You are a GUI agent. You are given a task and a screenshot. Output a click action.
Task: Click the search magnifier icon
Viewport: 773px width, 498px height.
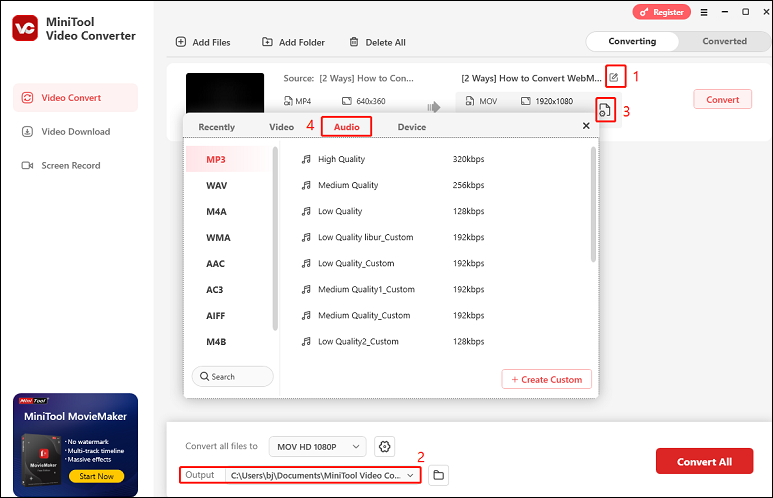[205, 377]
